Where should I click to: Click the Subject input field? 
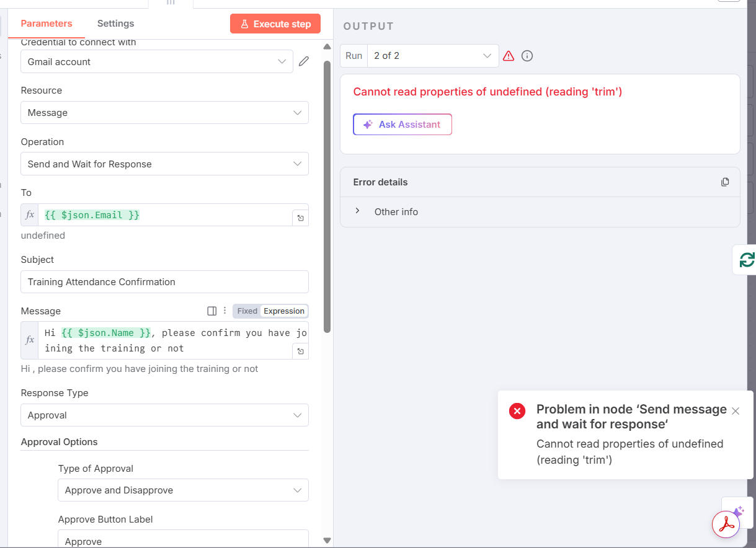coord(164,282)
